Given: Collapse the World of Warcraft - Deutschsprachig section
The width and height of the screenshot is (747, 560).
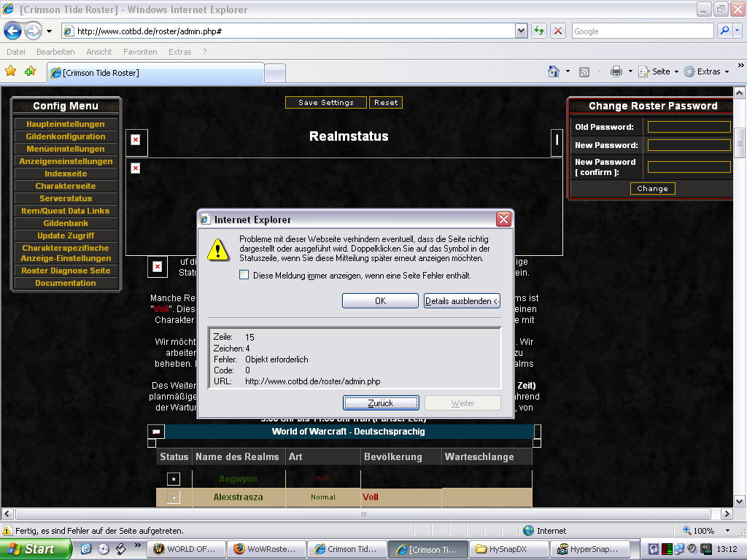Looking at the screenshot, I should 156,432.
